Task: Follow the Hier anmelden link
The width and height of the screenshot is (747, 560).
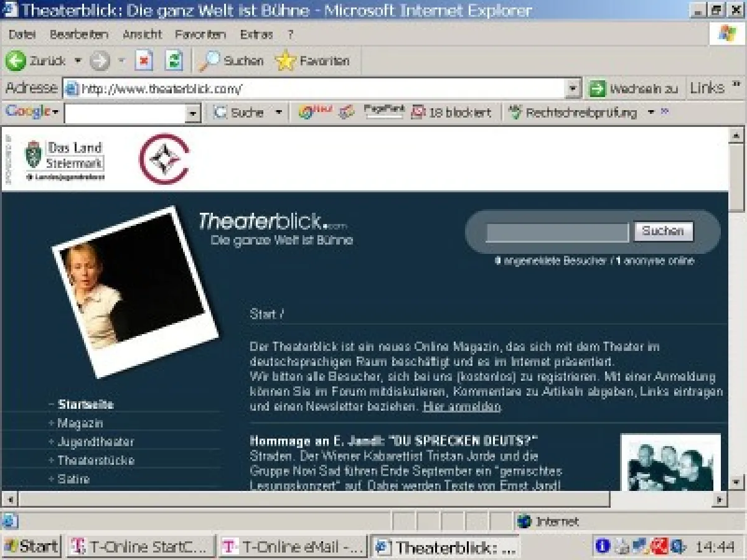Action: coord(461,407)
